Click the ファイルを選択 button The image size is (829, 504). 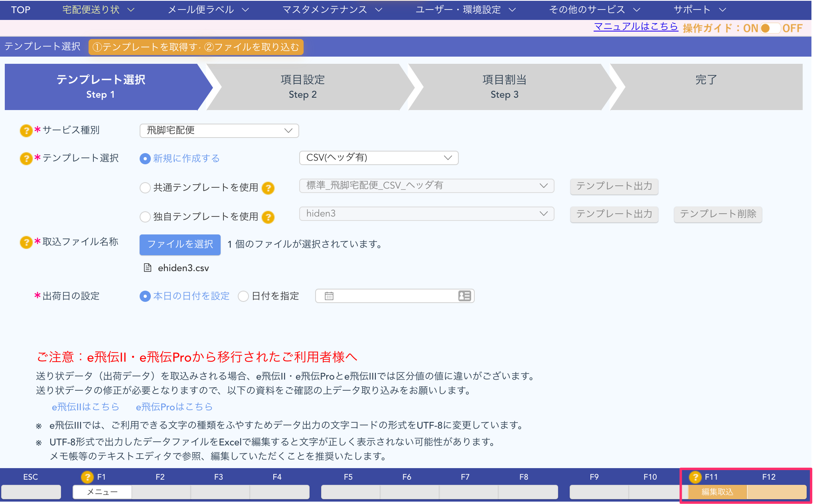coord(180,244)
